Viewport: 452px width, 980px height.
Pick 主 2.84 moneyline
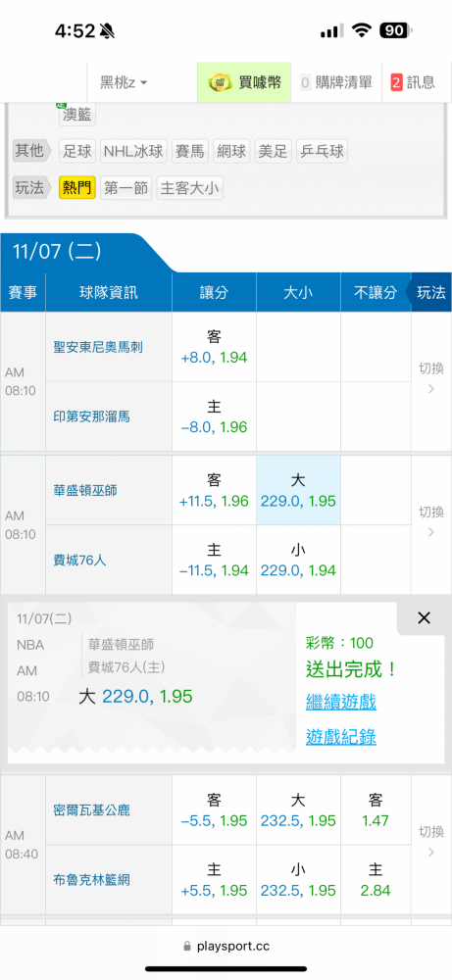pos(376,880)
